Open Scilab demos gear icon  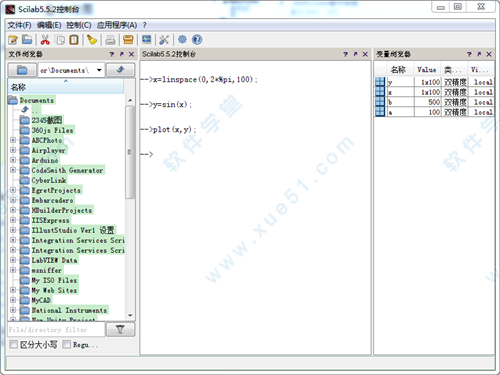pyautogui.click(x=182, y=40)
